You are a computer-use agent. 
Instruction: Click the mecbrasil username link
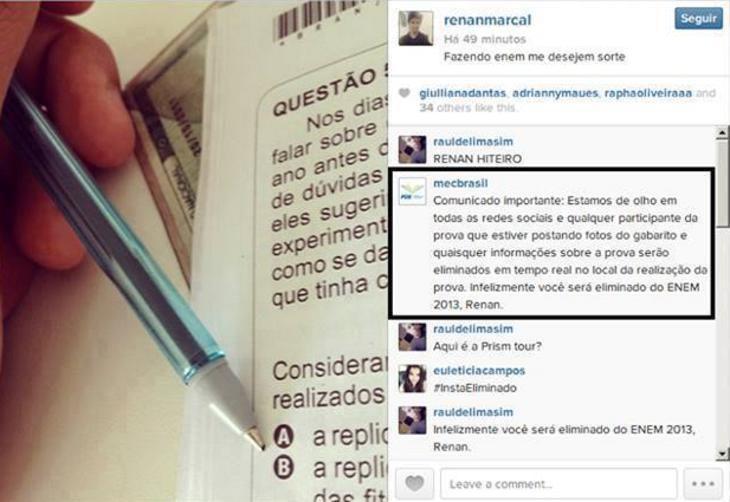coord(460,183)
